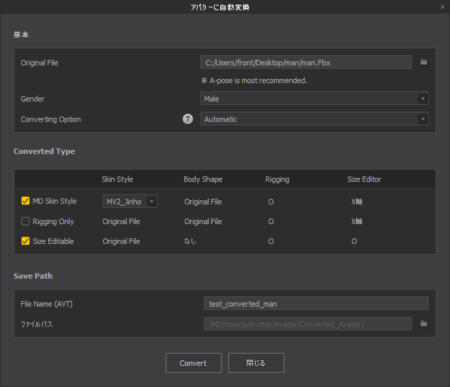Click the A-pose is most recommended note

[254, 80]
